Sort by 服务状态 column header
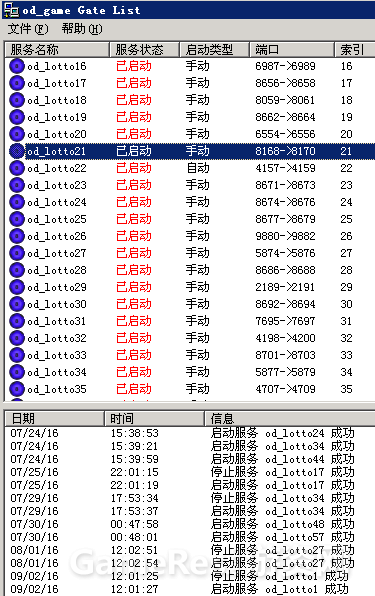Viewport: 375px width, 596px height. pos(144,49)
